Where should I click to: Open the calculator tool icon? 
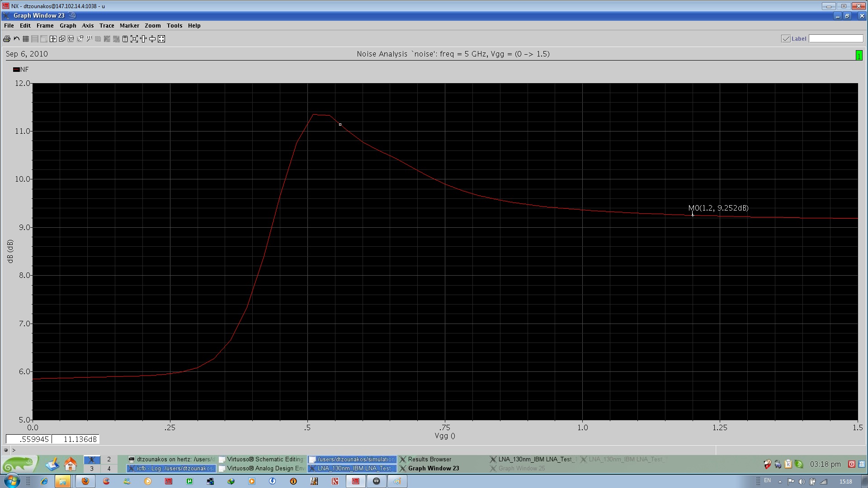pos(125,39)
